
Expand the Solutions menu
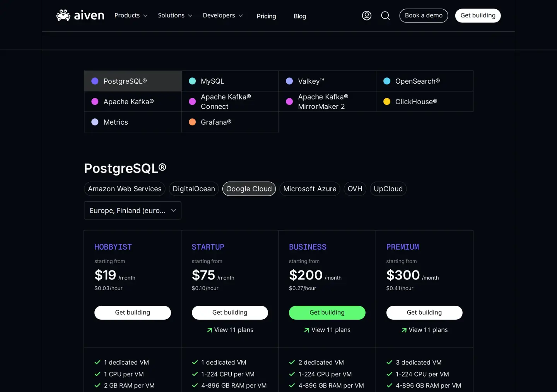[x=175, y=15]
